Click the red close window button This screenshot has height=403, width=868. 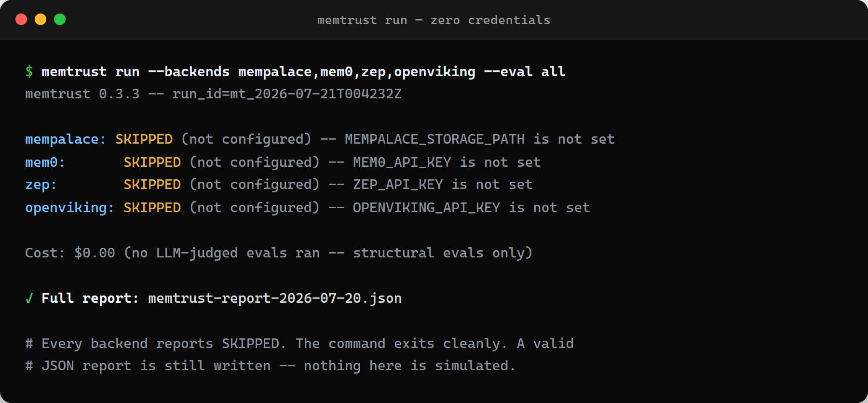[x=21, y=19]
